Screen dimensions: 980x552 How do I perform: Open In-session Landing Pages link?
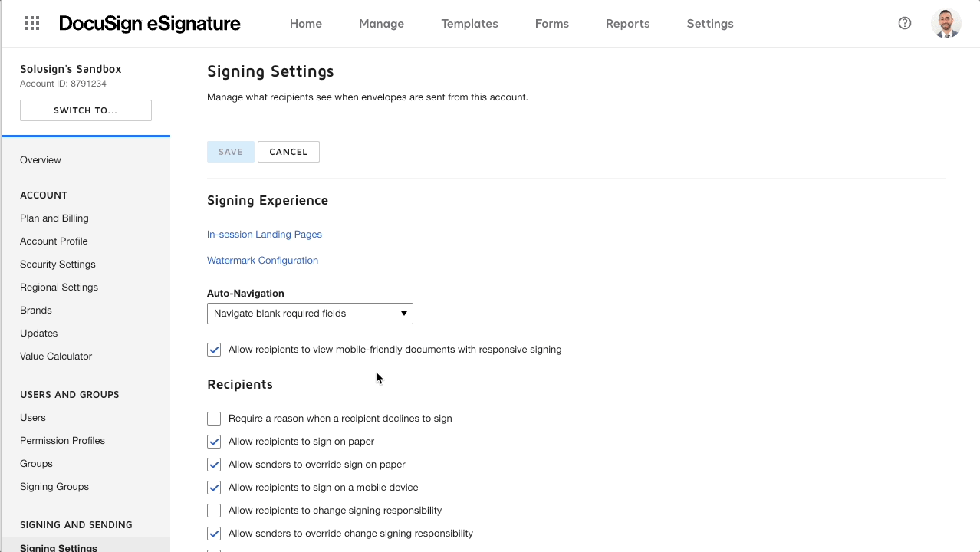tap(265, 235)
